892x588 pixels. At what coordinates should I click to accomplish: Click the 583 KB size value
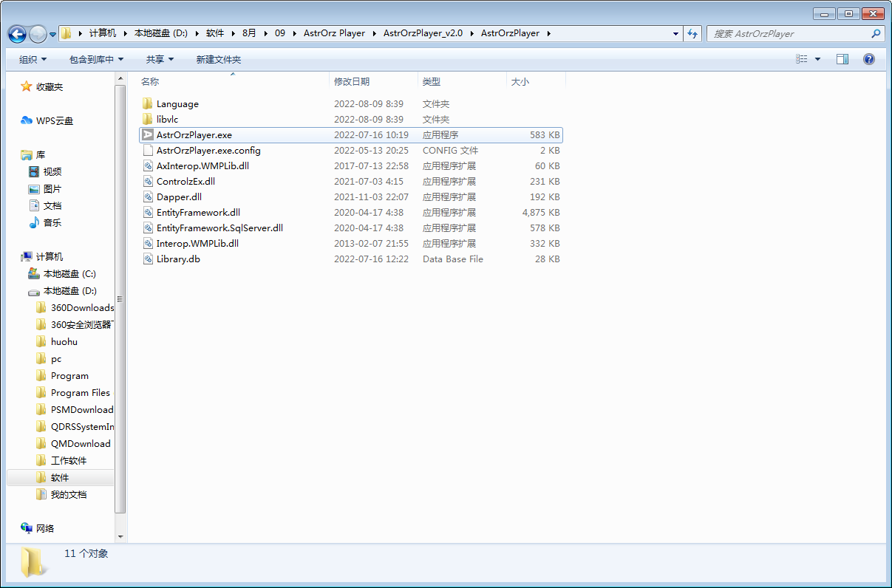click(x=545, y=135)
